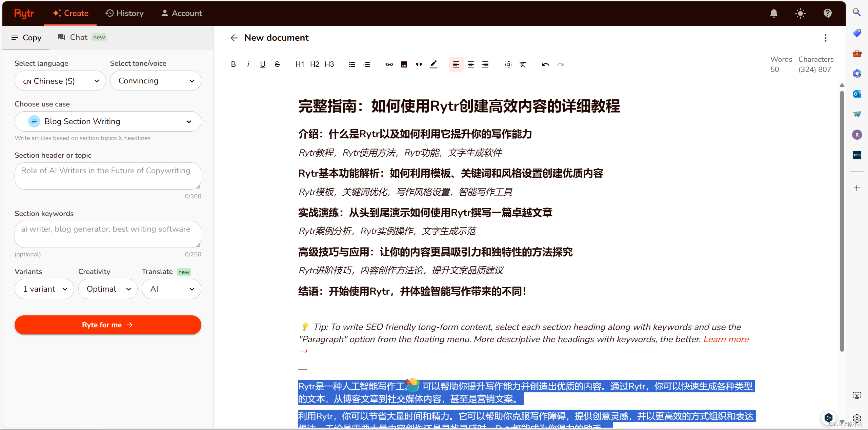This screenshot has height=430, width=868.
Task: Click the redo icon
Action: [560, 64]
